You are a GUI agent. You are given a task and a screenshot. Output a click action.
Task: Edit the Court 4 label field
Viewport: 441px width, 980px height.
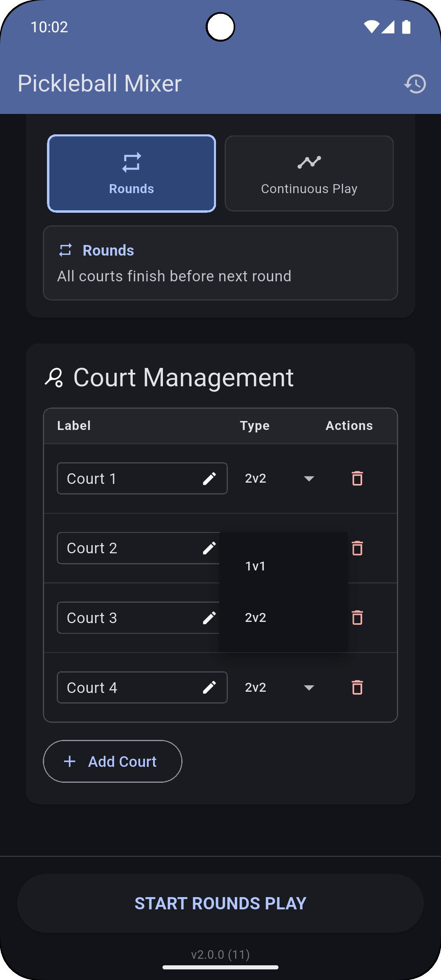127,687
